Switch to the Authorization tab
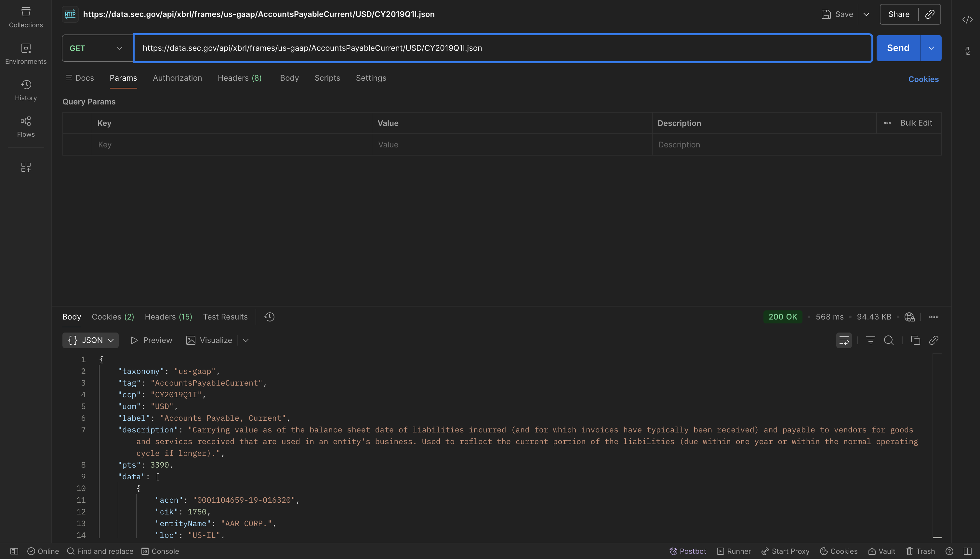The width and height of the screenshot is (980, 559). [x=177, y=78]
